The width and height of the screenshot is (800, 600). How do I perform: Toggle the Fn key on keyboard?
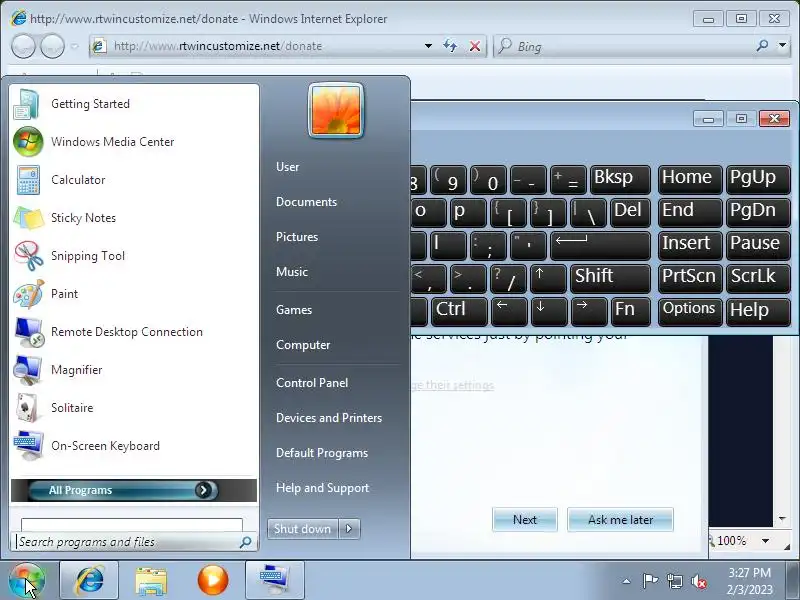[630, 312]
